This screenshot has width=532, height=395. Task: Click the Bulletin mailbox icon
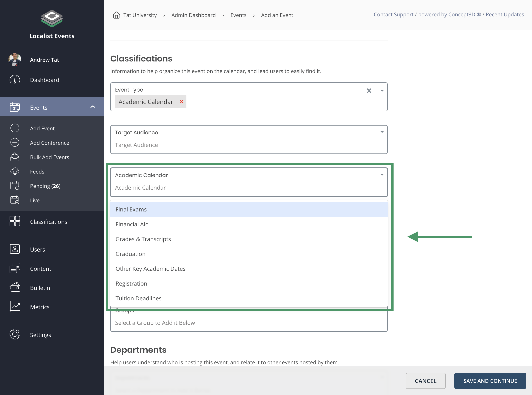pyautogui.click(x=15, y=287)
